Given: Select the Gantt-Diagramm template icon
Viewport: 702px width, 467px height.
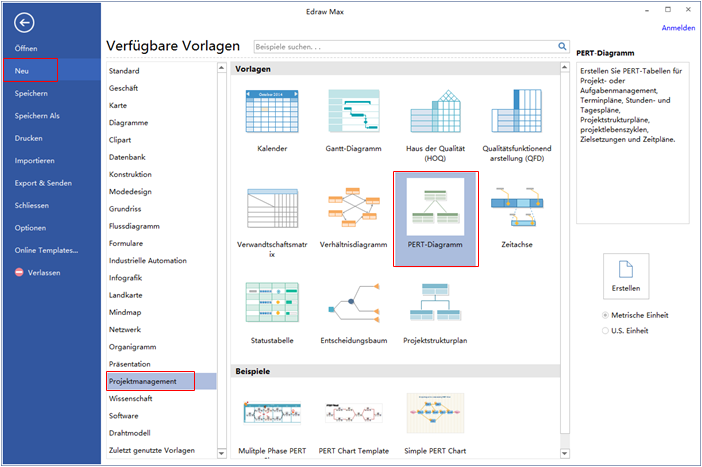Looking at the screenshot, I should coord(354,111).
